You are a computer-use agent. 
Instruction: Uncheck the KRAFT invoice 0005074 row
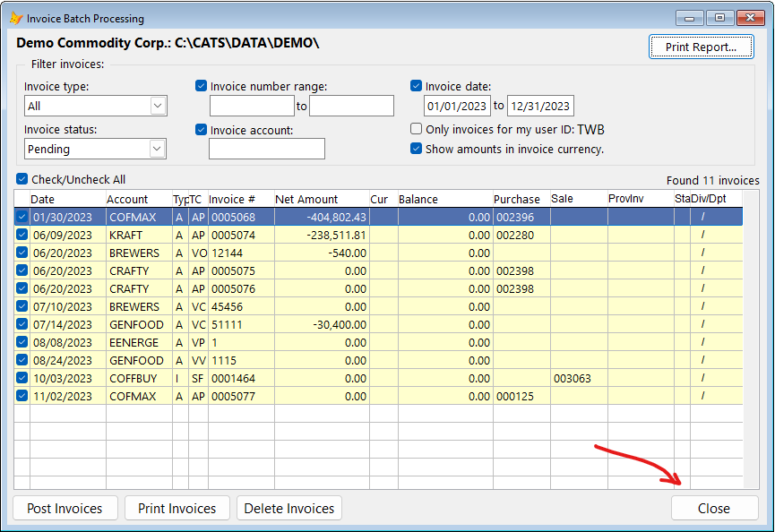(22, 235)
